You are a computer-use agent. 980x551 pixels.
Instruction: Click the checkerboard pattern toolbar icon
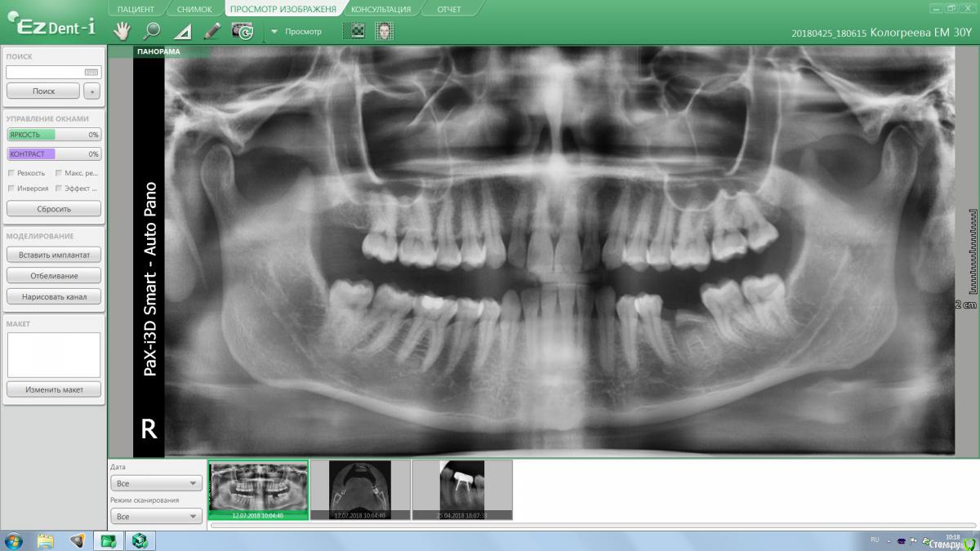(x=357, y=31)
